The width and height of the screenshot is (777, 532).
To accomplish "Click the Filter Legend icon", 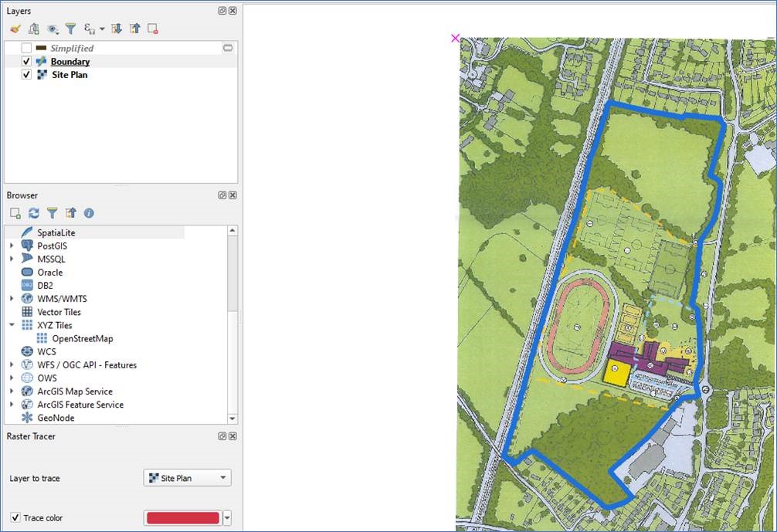I will [x=70, y=29].
